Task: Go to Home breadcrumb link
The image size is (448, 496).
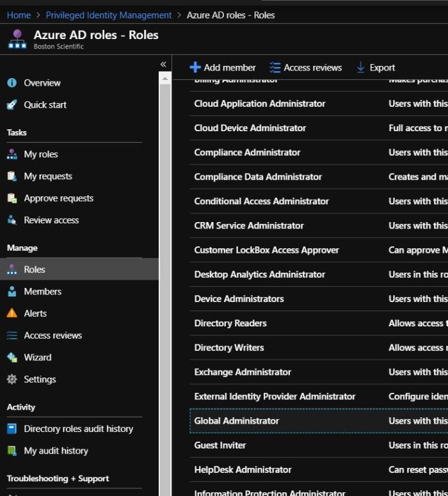Action: point(19,15)
